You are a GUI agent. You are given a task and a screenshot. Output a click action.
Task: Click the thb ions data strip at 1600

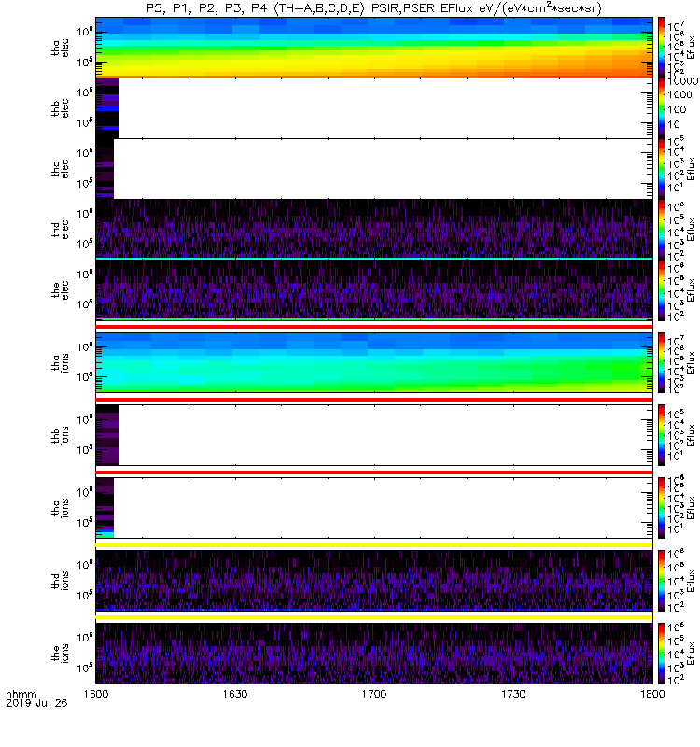(107, 435)
